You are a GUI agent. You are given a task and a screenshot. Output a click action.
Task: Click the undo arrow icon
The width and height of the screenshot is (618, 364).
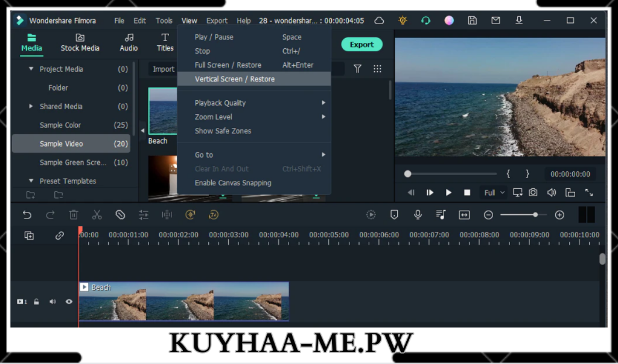click(x=27, y=215)
